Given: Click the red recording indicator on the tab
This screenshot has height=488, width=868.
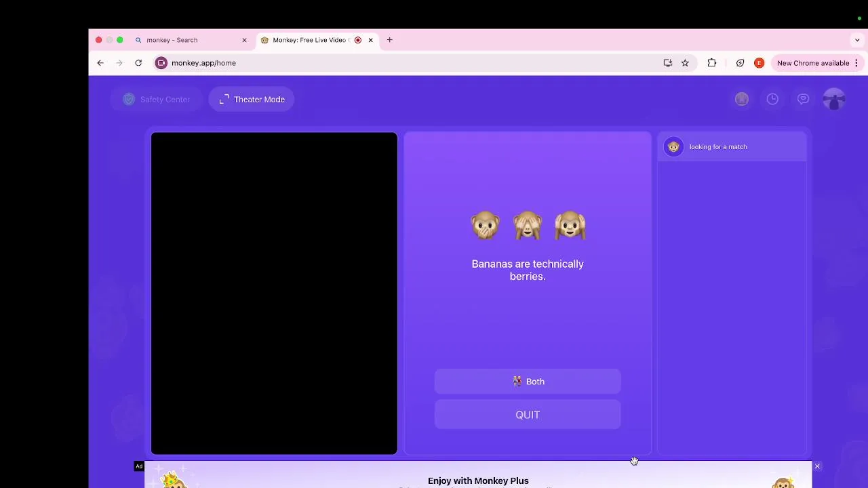Looking at the screenshot, I should coord(358,40).
